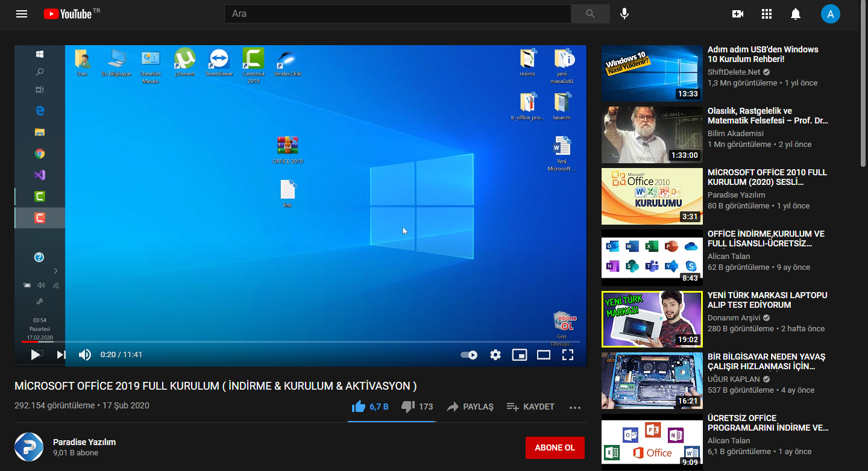Open the player settings gear menu
Screen dimensions: 868x471
click(x=495, y=355)
